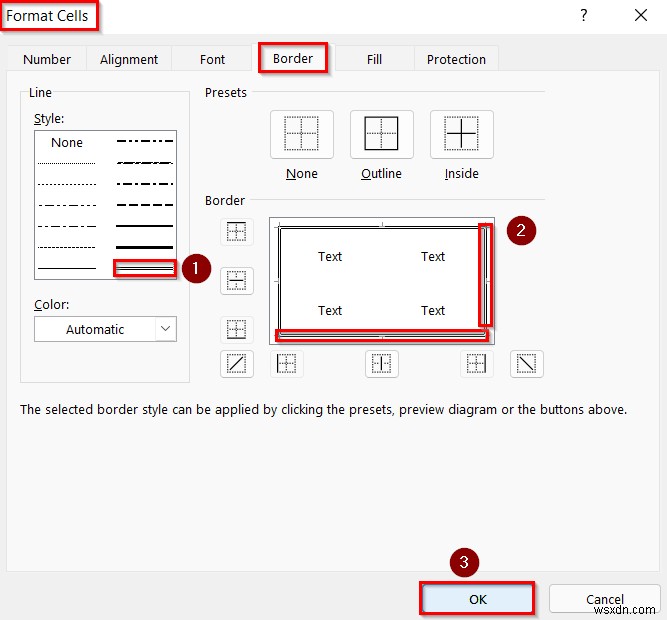The width and height of the screenshot is (667, 620).
Task: Click the top edge of the border preview
Action: click(x=382, y=227)
